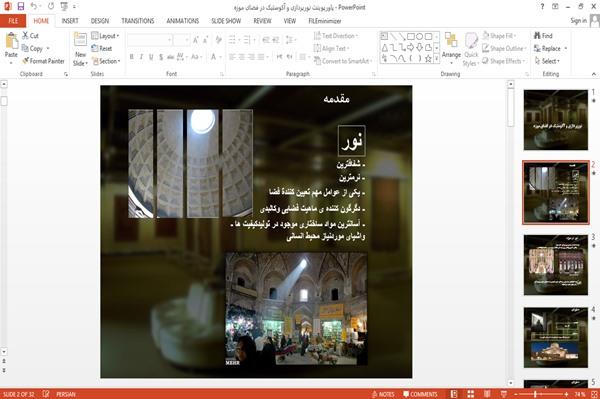Click spell check icon in status bar
This screenshot has height=399, width=600.
click(x=46, y=394)
